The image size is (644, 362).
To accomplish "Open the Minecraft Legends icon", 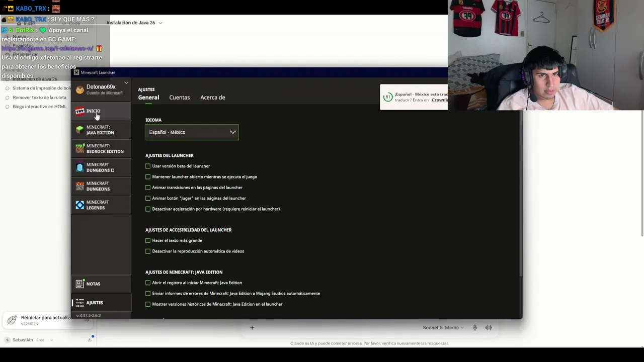I will point(80,205).
